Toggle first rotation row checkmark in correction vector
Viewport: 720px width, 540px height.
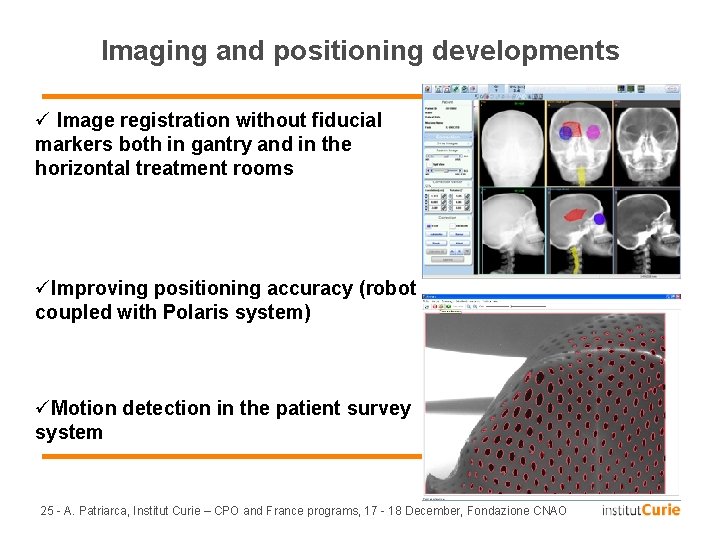[467, 196]
